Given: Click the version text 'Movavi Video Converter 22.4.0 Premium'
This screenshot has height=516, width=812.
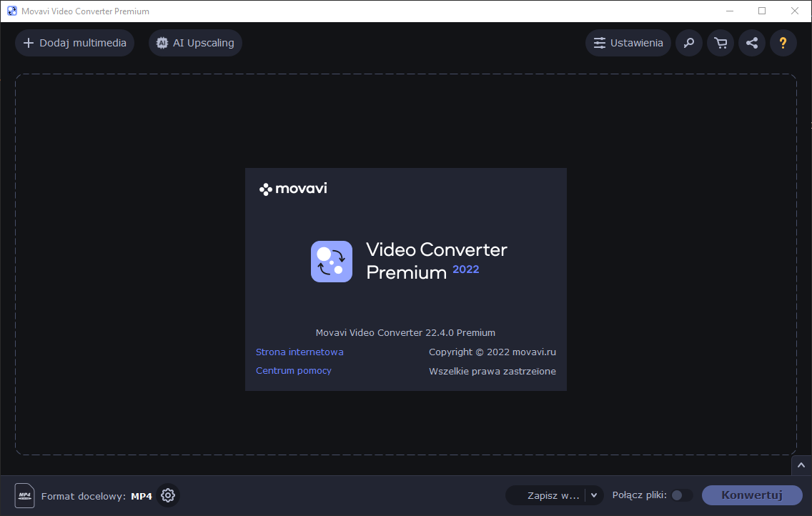Looking at the screenshot, I should (405, 333).
